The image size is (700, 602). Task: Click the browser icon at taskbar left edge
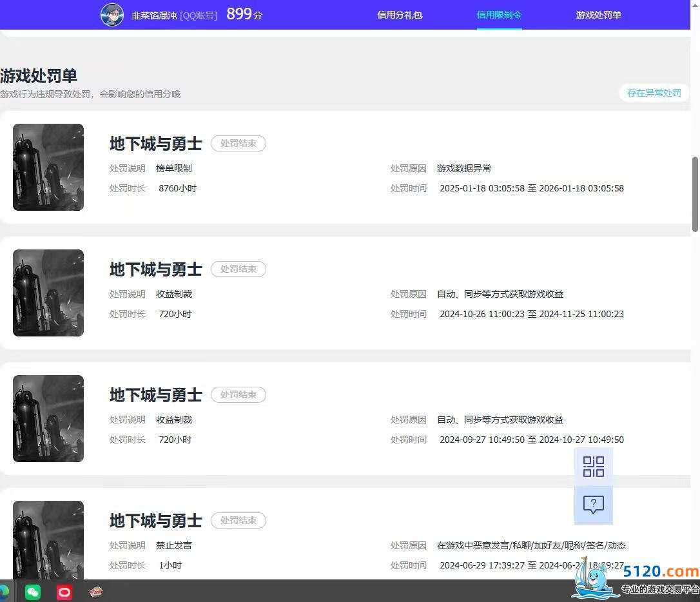(x=4, y=592)
